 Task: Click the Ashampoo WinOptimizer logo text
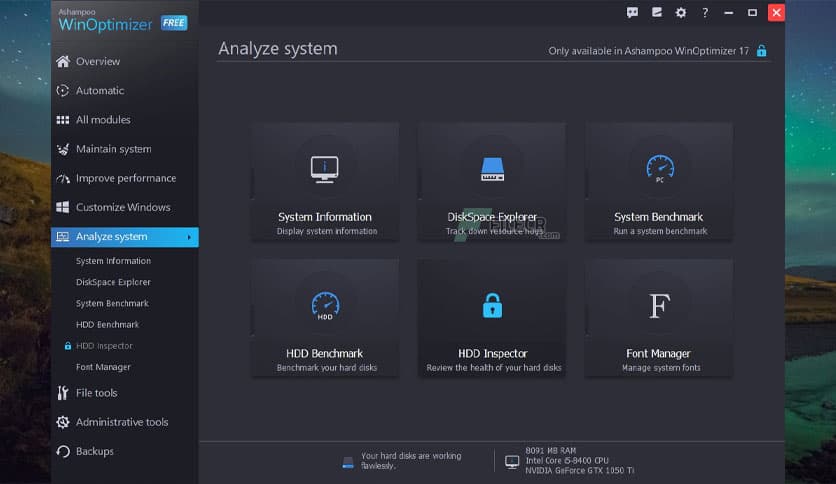(105, 20)
